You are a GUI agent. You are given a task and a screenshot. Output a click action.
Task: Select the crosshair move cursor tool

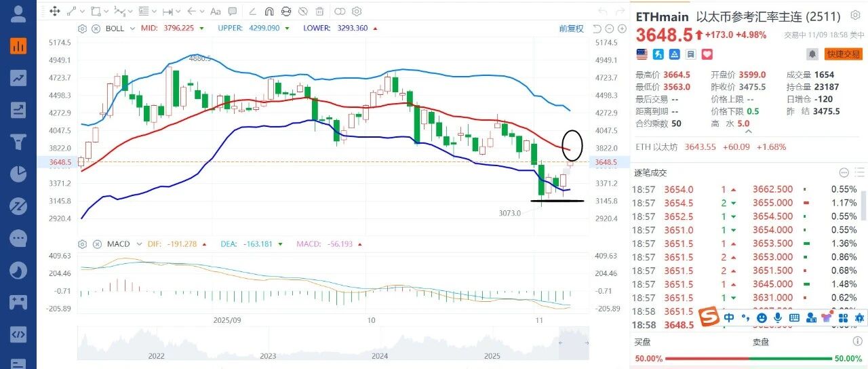click(x=55, y=12)
